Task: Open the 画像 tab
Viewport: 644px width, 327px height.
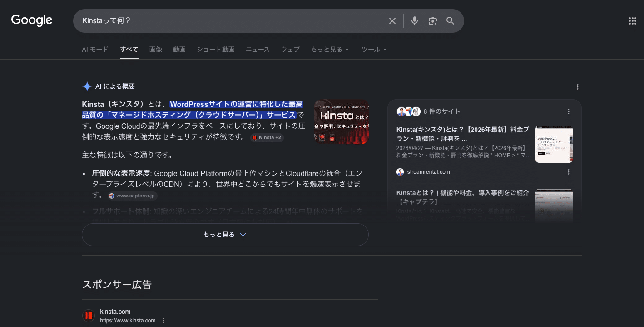Action: point(156,50)
